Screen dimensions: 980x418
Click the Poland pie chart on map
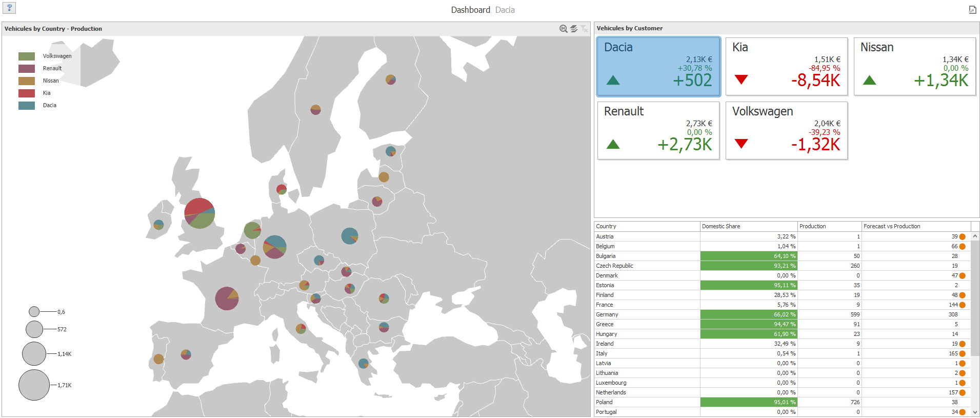pos(350,236)
